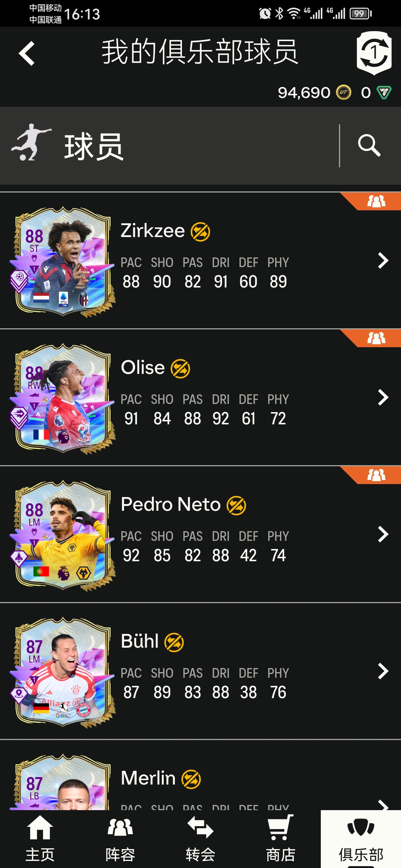Open the Bühl player card thumbnail
Viewport: 401px width, 868px height.
tap(62, 673)
